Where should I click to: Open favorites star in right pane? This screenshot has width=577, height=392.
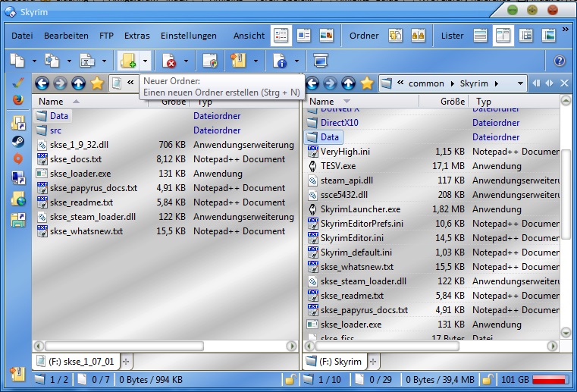pyautogui.click(x=367, y=83)
